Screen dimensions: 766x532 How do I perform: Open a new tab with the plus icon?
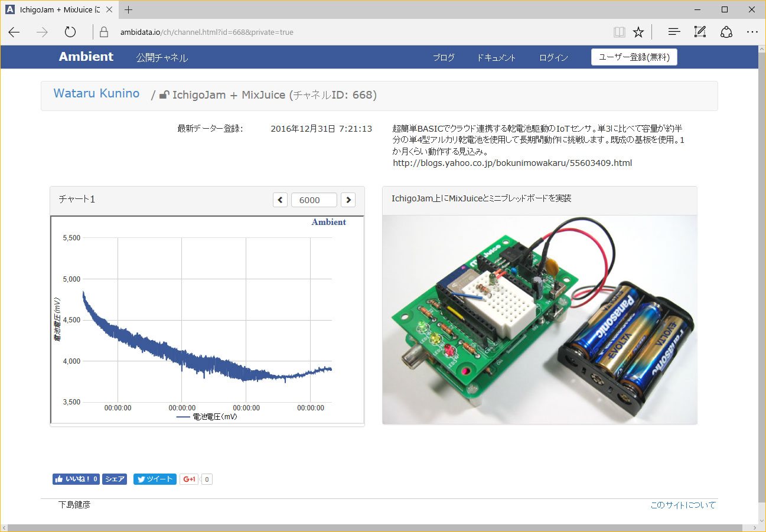[129, 9]
